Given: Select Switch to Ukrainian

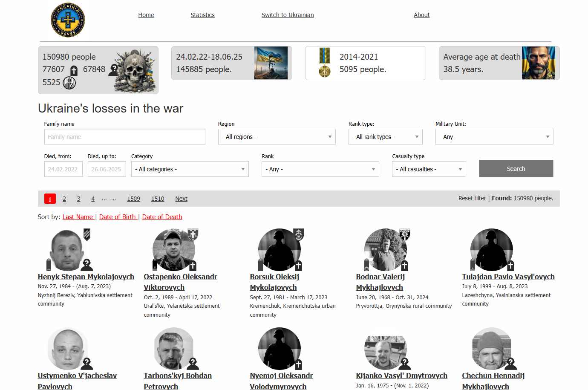Looking at the screenshot, I should [x=288, y=15].
